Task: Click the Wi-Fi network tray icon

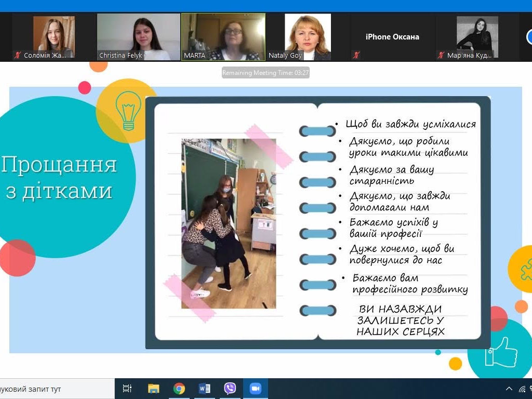Action: (523, 389)
